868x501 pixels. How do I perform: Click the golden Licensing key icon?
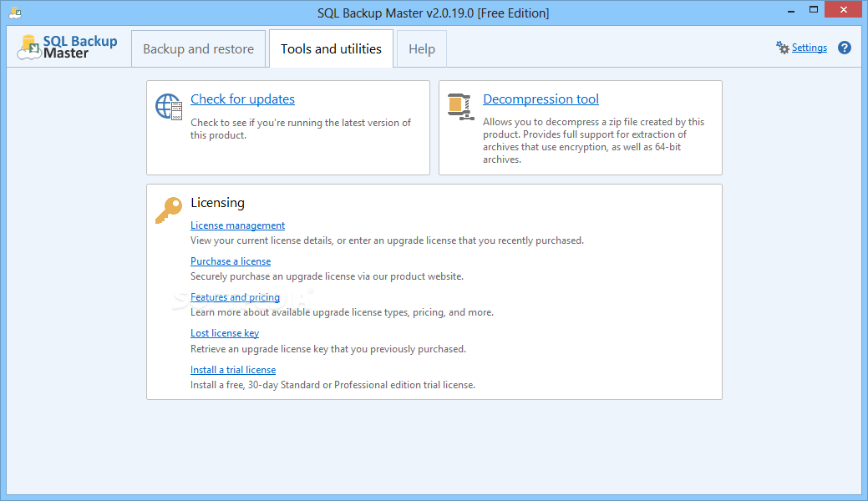coord(169,210)
